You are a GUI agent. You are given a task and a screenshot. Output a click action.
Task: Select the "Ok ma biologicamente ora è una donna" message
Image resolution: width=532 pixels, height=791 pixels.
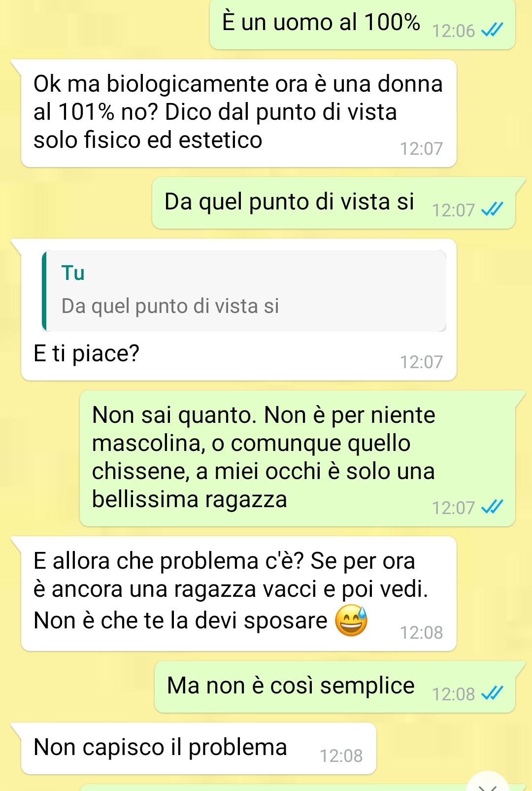tap(239, 113)
